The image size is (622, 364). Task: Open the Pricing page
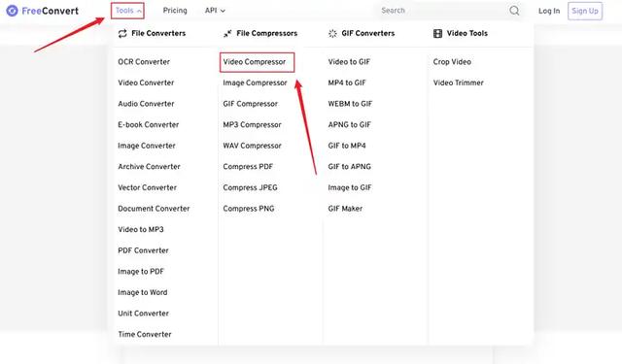click(175, 11)
